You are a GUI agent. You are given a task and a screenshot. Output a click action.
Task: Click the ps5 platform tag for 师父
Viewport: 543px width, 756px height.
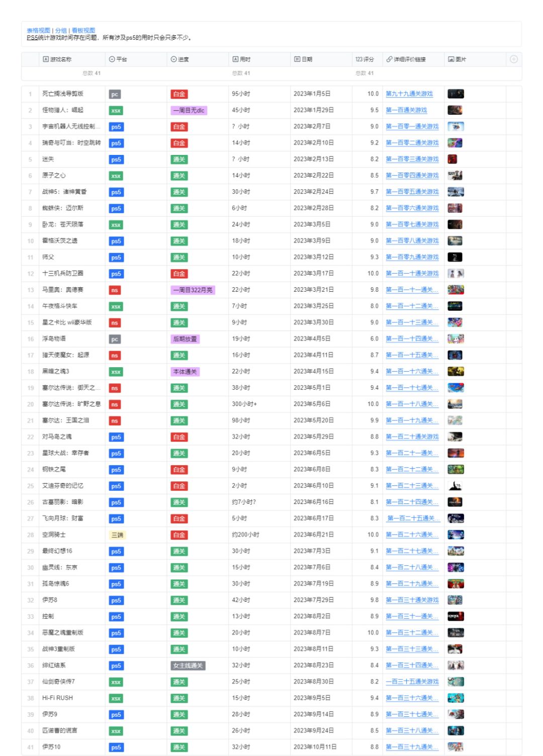pyautogui.click(x=116, y=258)
